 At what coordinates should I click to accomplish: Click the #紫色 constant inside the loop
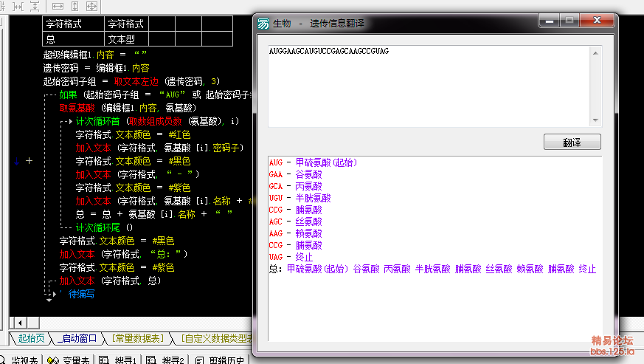coord(179,188)
